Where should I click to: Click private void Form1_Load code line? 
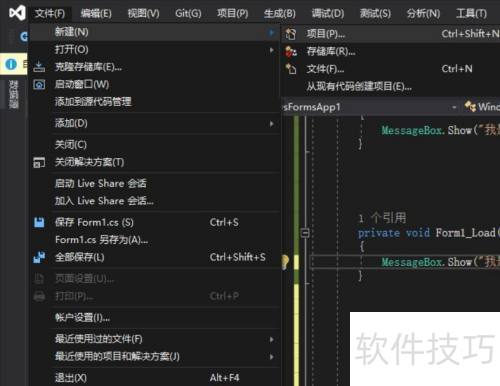pyautogui.click(x=429, y=233)
